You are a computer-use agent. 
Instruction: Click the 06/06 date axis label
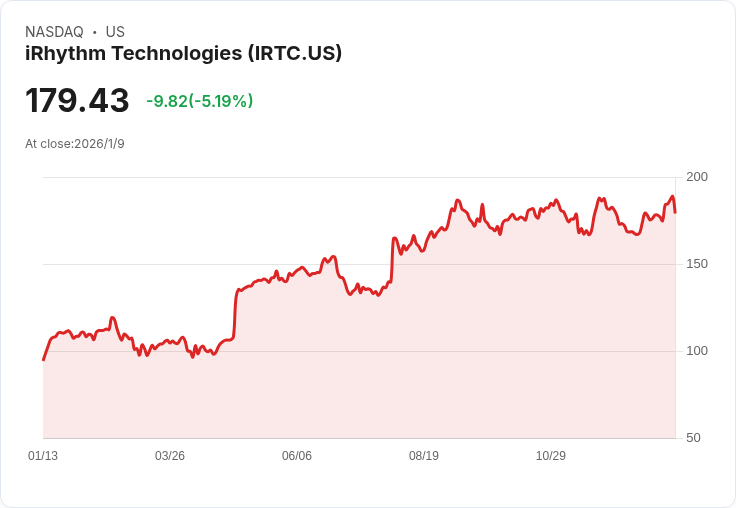point(297,456)
